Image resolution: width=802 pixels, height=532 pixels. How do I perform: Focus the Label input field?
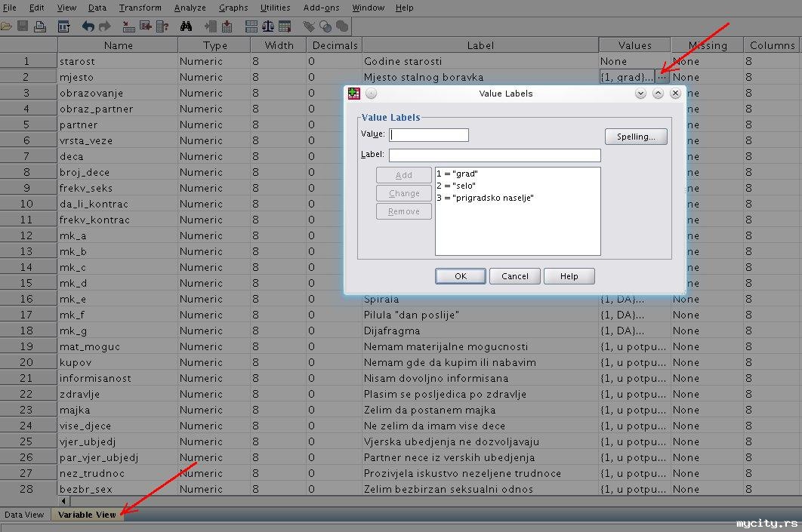point(495,155)
